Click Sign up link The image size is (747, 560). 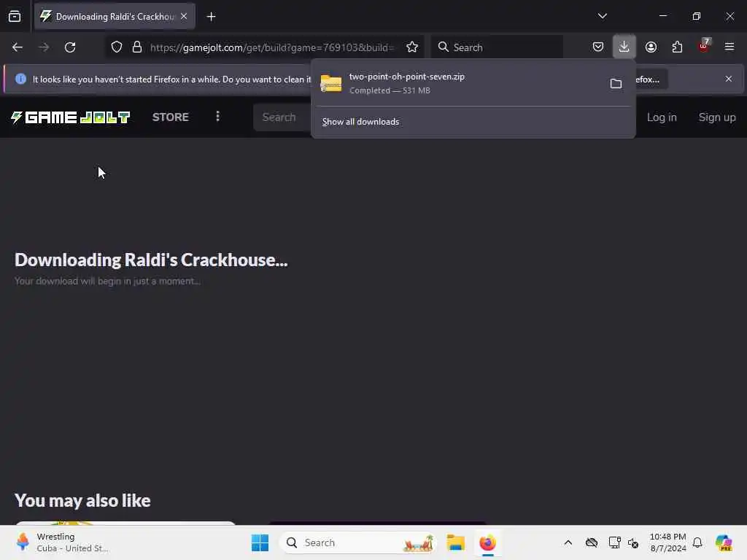(x=717, y=117)
